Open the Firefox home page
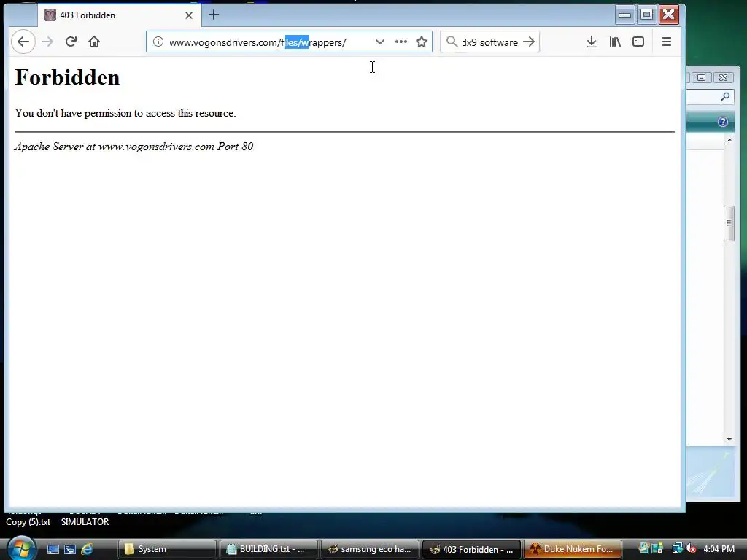 click(94, 42)
